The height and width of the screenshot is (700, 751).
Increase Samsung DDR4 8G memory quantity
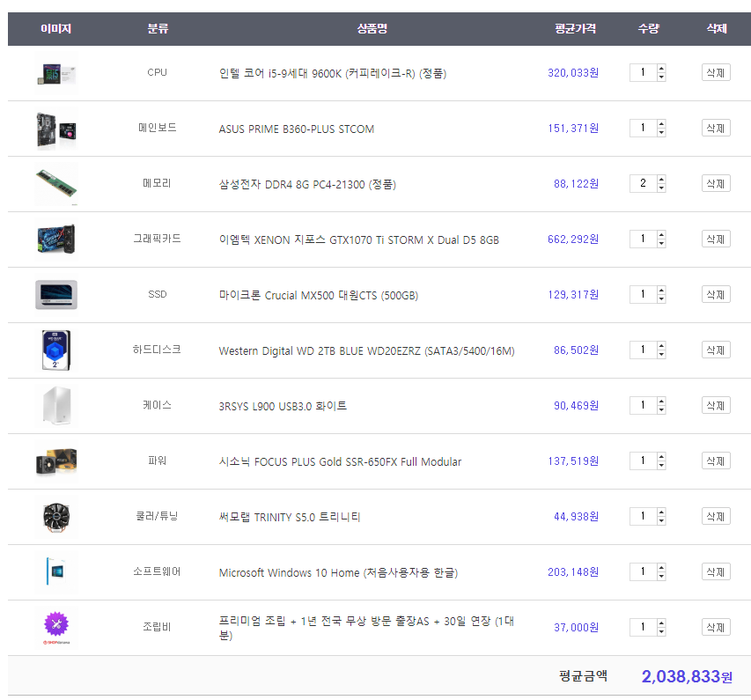point(661,180)
